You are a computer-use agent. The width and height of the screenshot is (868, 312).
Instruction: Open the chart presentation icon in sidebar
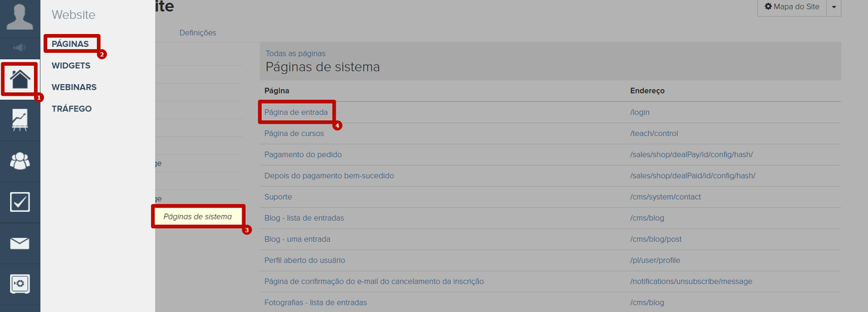tap(20, 119)
